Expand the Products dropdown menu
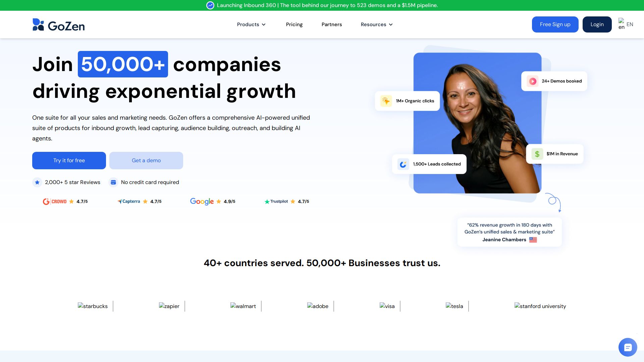 (x=251, y=24)
